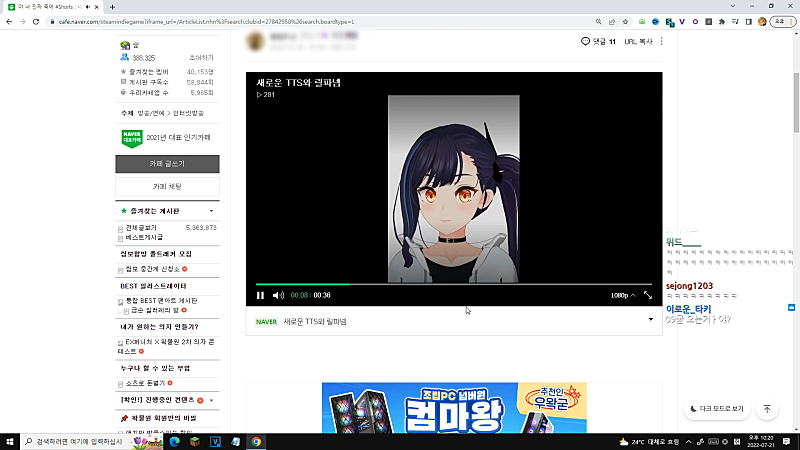The image size is (800, 450).
Task: Open the blue circular extension icon
Action: point(656,22)
